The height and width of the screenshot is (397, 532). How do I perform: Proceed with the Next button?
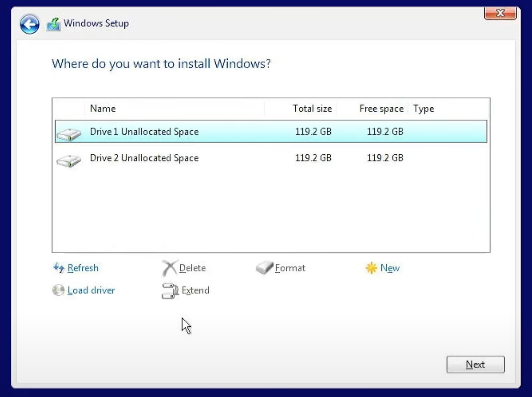click(x=475, y=364)
